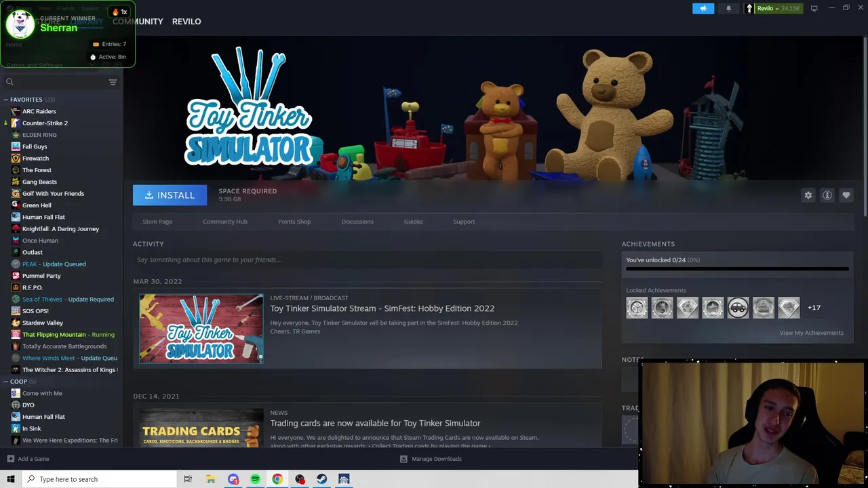Open the Points Shop link
This screenshot has height=488, width=868.
[294, 222]
